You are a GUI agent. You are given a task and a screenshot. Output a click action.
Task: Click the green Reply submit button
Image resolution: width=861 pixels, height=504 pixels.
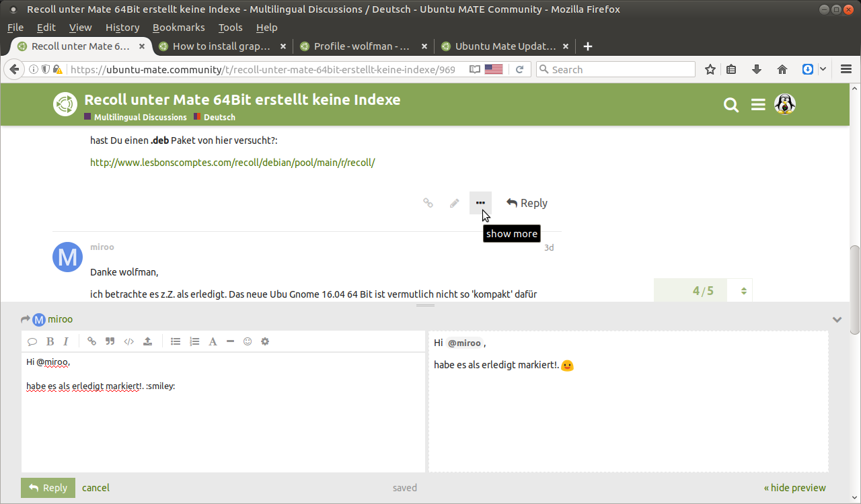pyautogui.click(x=48, y=488)
